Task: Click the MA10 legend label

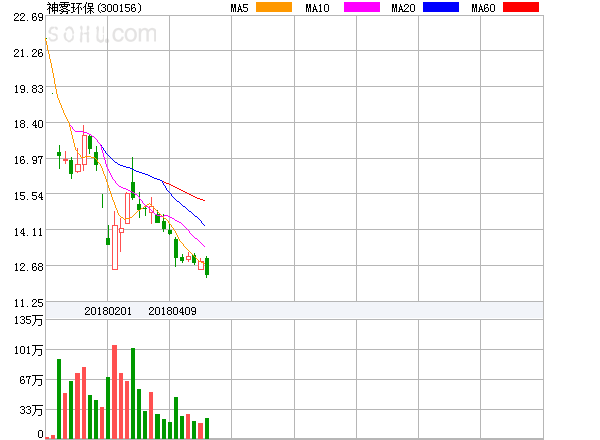Action: (x=317, y=8)
